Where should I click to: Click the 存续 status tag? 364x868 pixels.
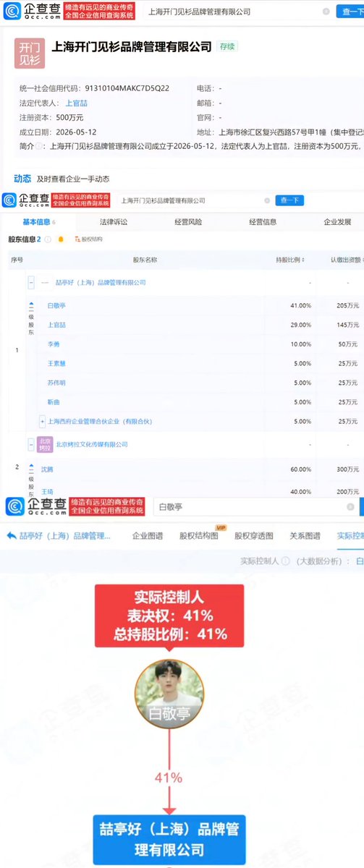228,46
